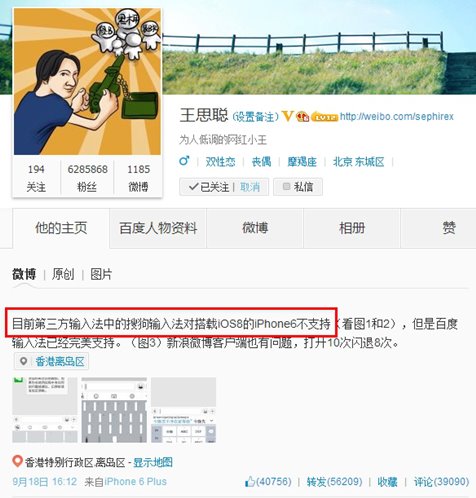The image size is (476, 498).
Task: Click 设置备注 set remark link
Action: pyautogui.click(x=255, y=117)
